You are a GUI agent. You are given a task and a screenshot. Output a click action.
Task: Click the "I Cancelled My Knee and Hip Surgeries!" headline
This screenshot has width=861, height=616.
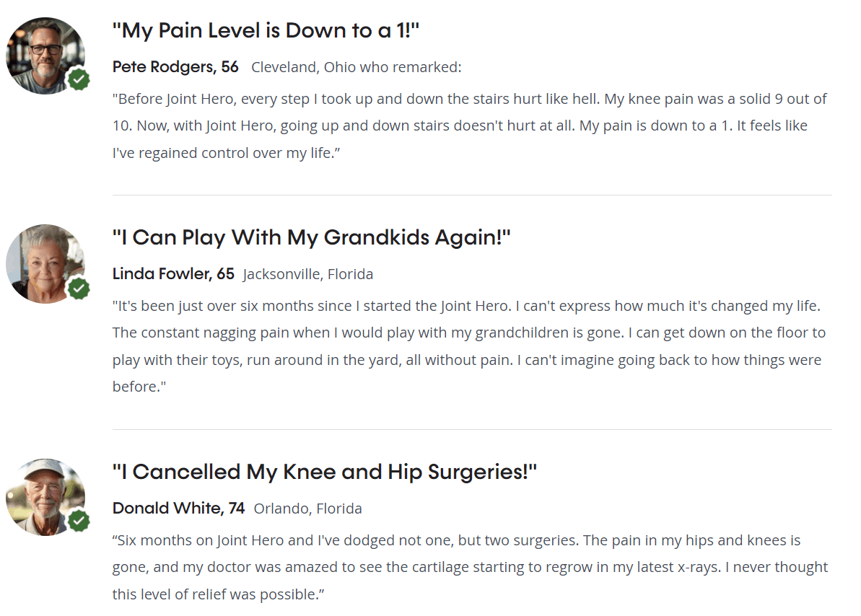pos(325,472)
